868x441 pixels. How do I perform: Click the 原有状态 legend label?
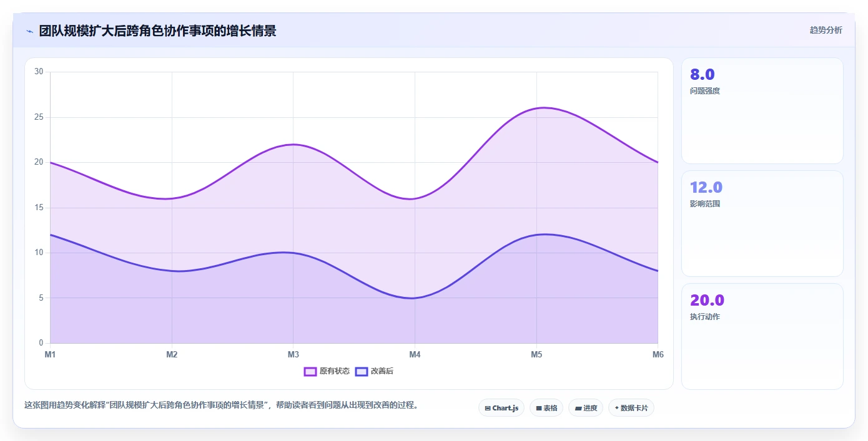pyautogui.click(x=335, y=371)
